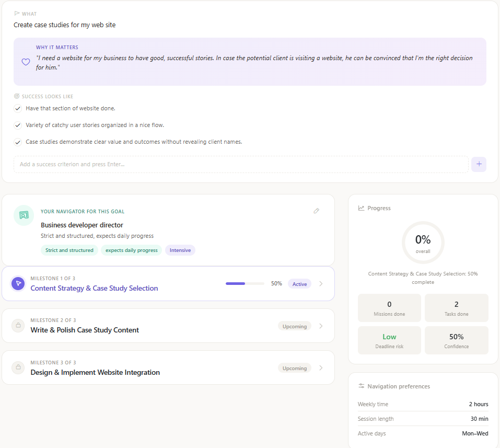This screenshot has width=500, height=448.
Task: Expand Design & Implement Website Integration chevron
Action: click(x=321, y=368)
